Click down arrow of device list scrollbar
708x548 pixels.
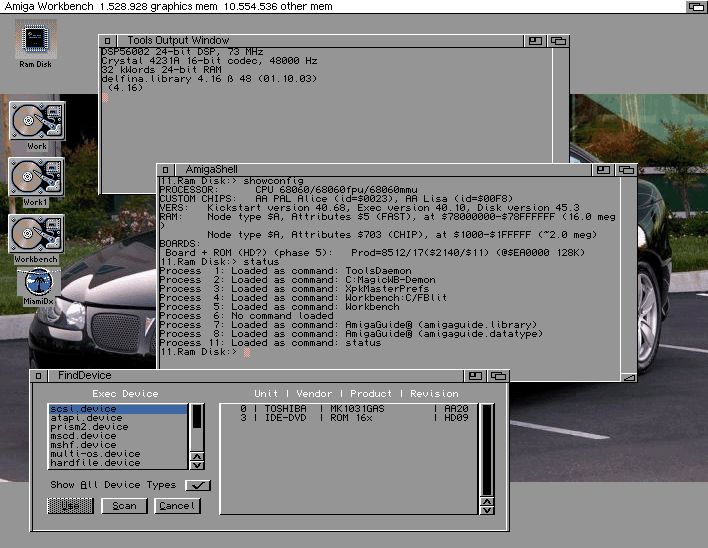[x=197, y=465]
